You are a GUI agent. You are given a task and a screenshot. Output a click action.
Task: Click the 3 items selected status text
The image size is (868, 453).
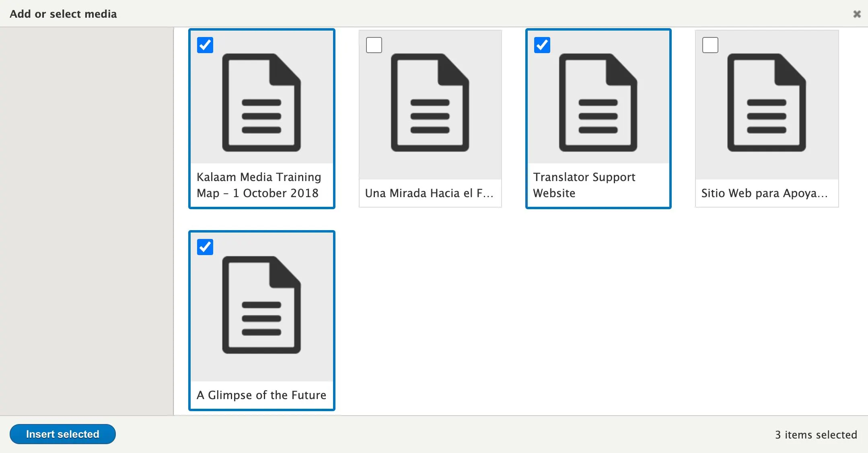tap(816, 434)
